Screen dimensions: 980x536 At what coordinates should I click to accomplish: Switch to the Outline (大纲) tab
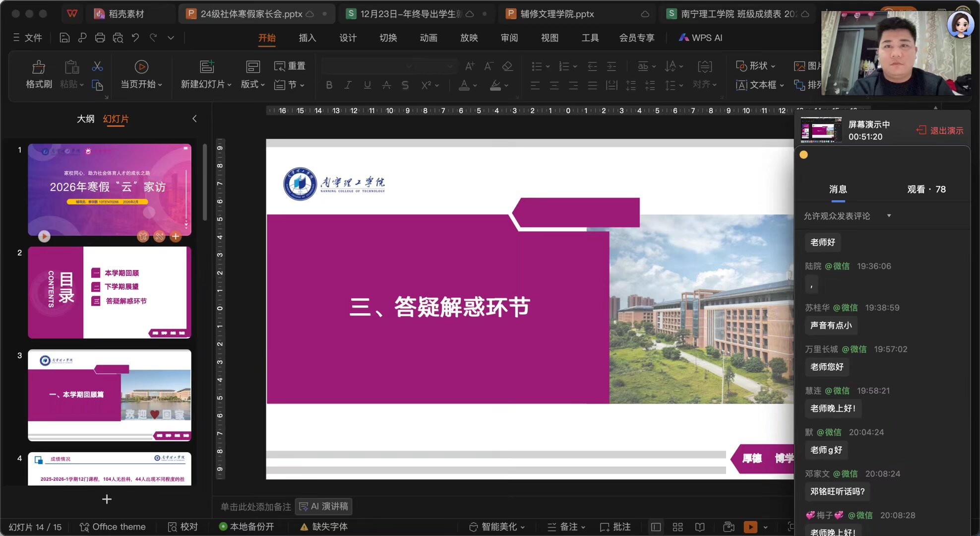85,119
